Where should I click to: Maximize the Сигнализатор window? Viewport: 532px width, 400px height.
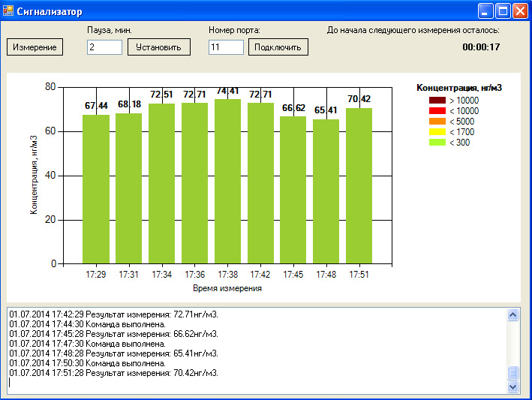(503, 11)
